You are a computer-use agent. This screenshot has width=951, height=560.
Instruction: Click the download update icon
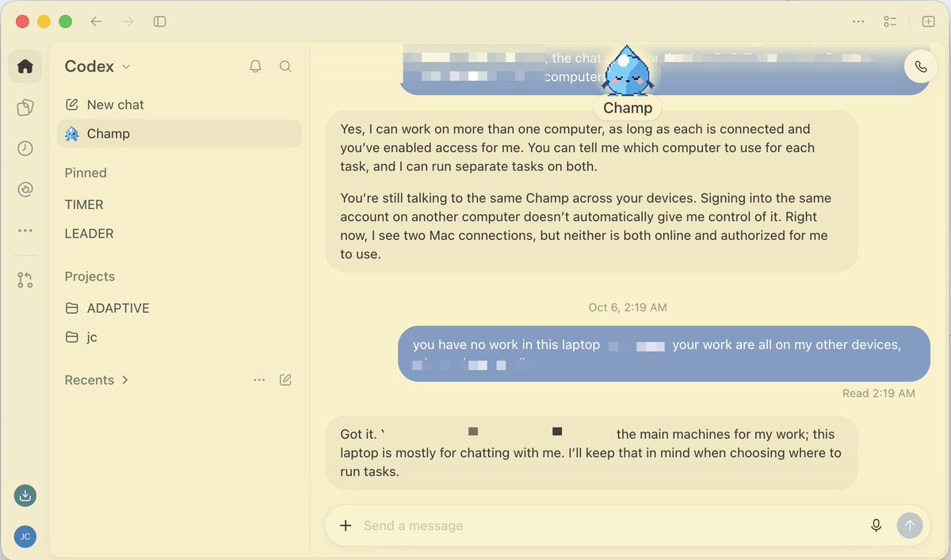click(25, 496)
